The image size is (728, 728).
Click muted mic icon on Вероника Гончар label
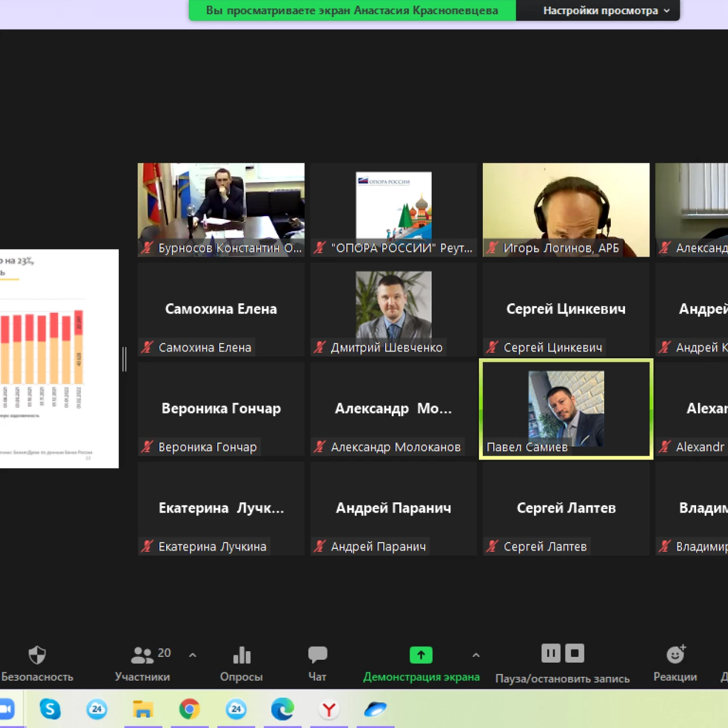click(147, 446)
